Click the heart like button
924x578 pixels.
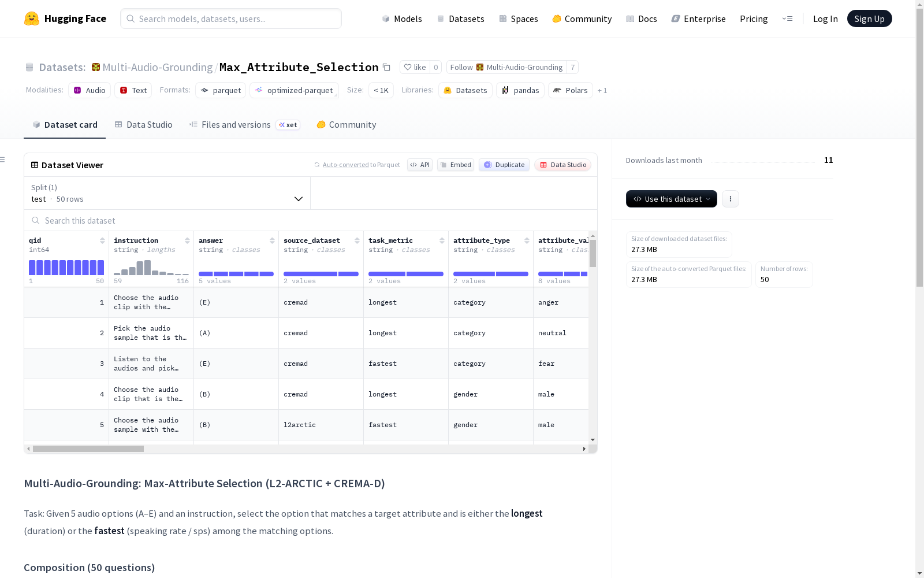[415, 68]
